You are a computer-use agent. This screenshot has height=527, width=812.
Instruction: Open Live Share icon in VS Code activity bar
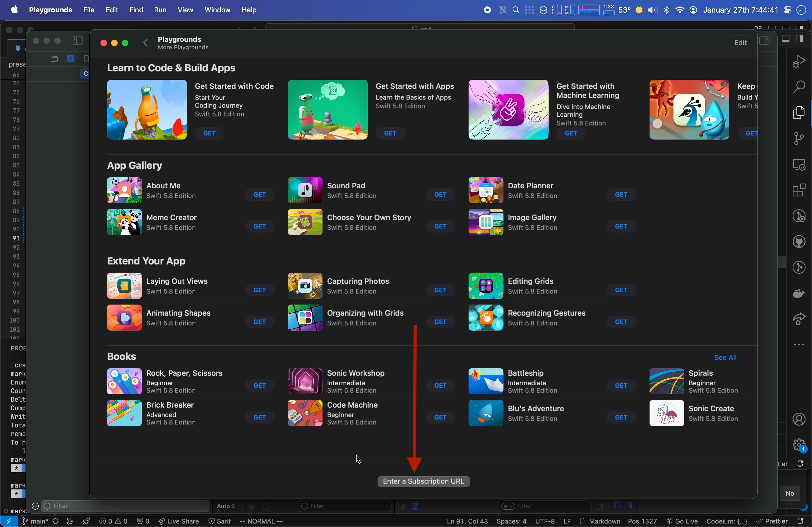click(799, 319)
